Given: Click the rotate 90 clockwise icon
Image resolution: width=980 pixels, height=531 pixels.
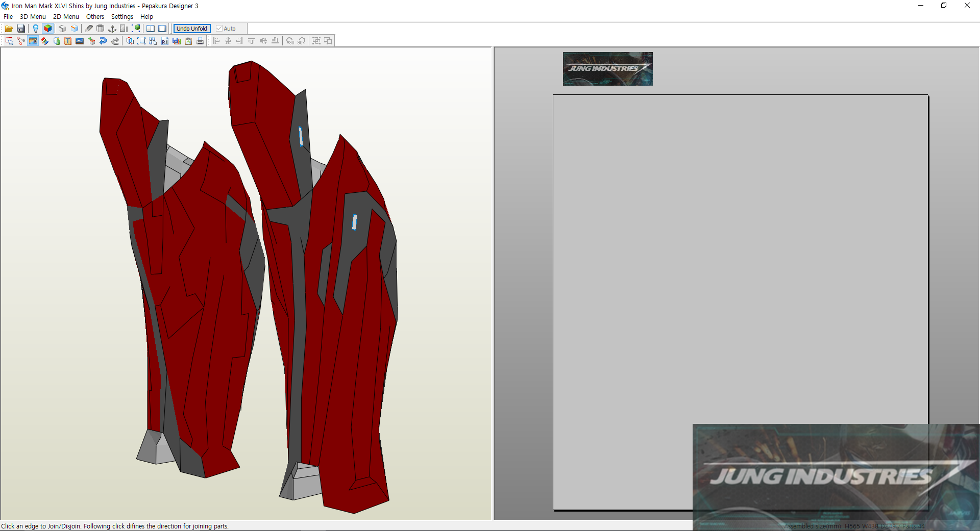Looking at the screenshot, I should coord(302,41).
